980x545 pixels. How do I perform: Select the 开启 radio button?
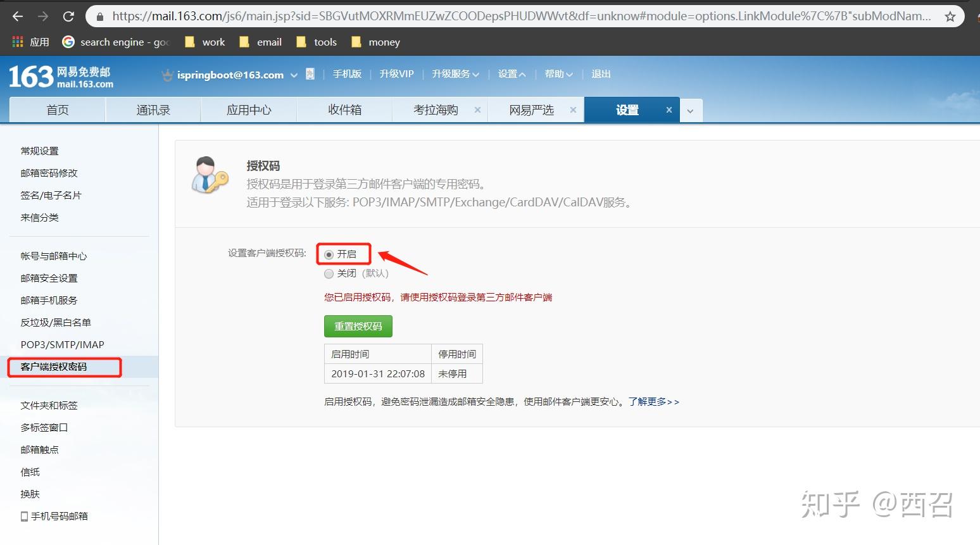pos(329,254)
